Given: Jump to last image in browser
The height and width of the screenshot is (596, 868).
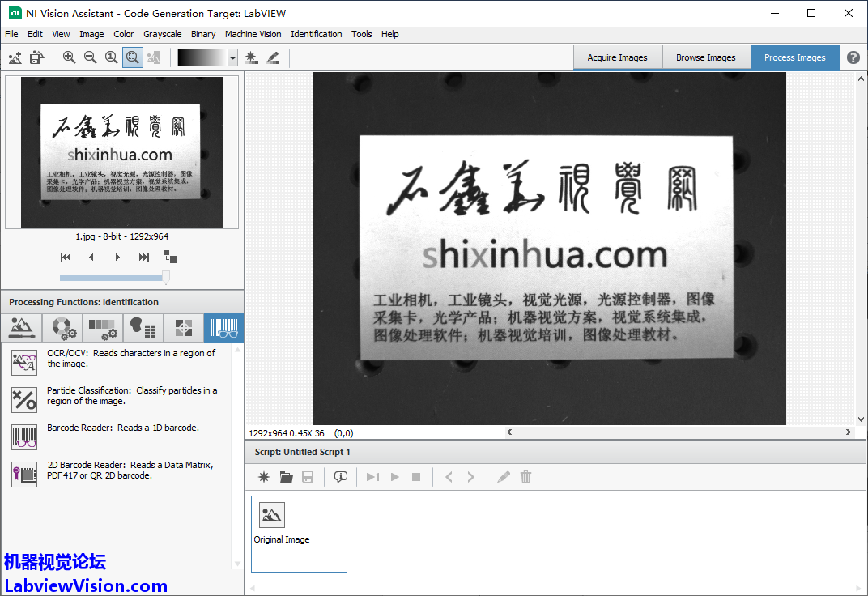Looking at the screenshot, I should click(x=144, y=257).
